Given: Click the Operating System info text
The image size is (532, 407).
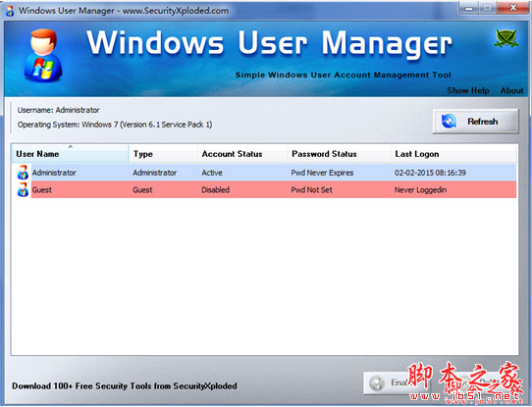Looking at the screenshot, I should [115, 125].
